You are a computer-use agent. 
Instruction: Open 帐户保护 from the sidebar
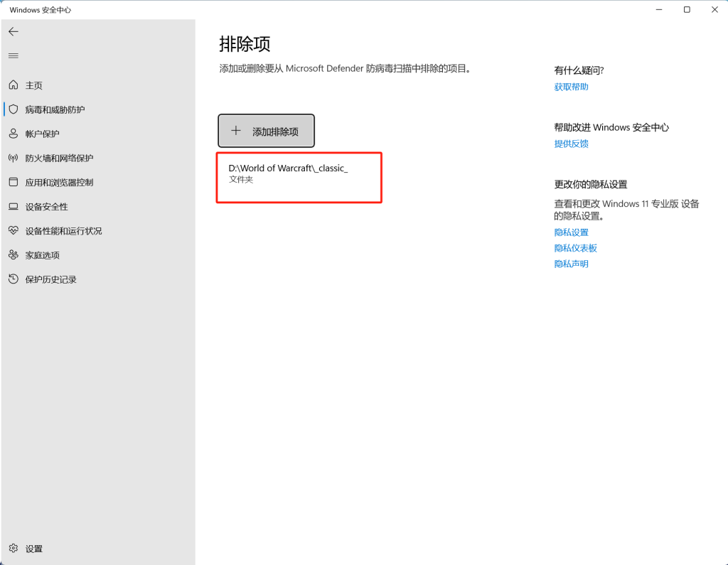pyautogui.click(x=98, y=134)
